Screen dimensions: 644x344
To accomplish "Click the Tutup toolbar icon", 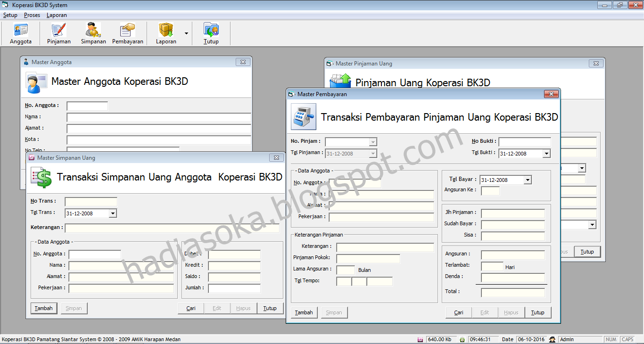I will (x=211, y=33).
